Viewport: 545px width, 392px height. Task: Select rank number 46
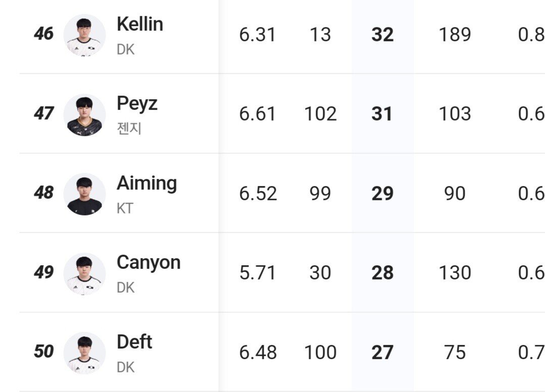point(43,34)
